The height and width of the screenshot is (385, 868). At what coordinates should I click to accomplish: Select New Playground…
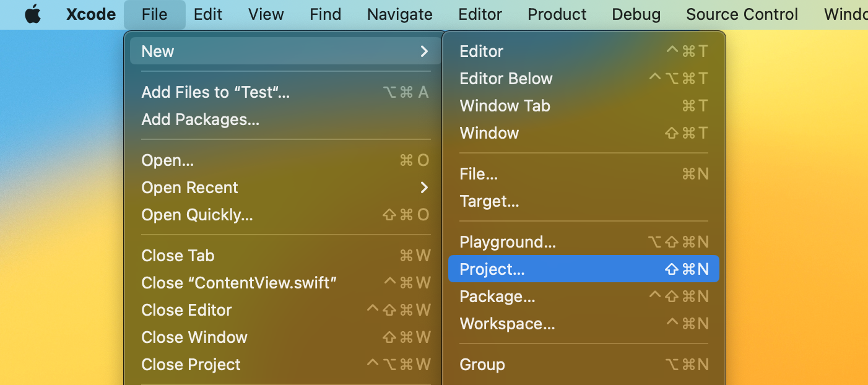(584, 242)
